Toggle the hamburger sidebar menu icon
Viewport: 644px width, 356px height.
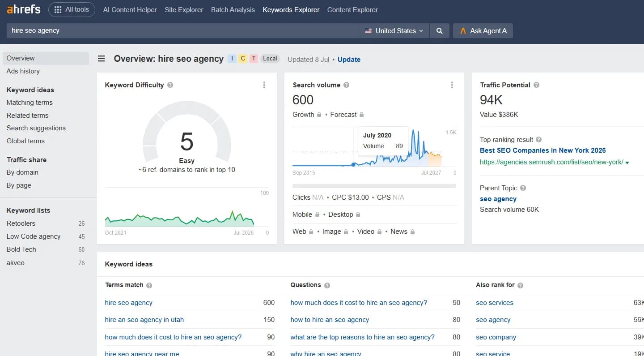coord(102,59)
